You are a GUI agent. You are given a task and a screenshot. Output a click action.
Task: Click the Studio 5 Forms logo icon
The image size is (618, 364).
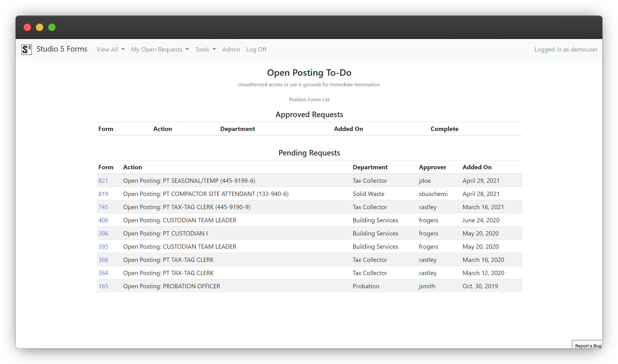tap(27, 49)
